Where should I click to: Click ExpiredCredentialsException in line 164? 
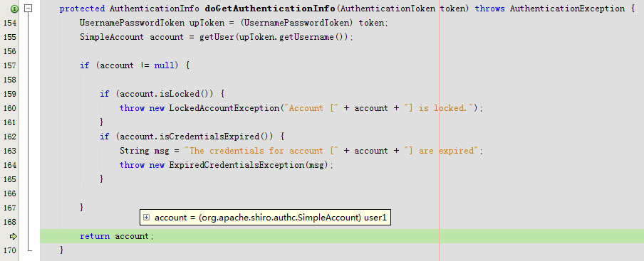237,165
